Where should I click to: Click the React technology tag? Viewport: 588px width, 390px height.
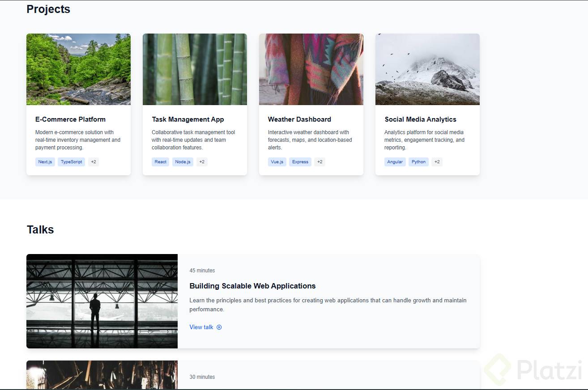160,162
